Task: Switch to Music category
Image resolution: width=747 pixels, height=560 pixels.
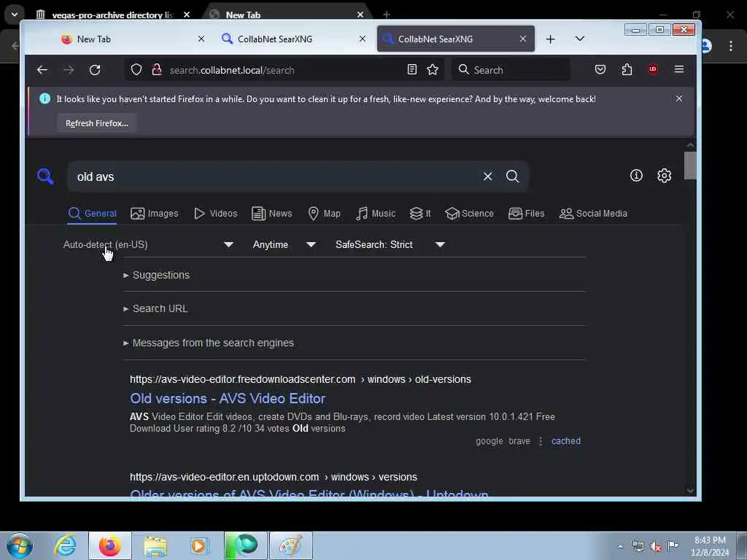Action: pyautogui.click(x=376, y=214)
